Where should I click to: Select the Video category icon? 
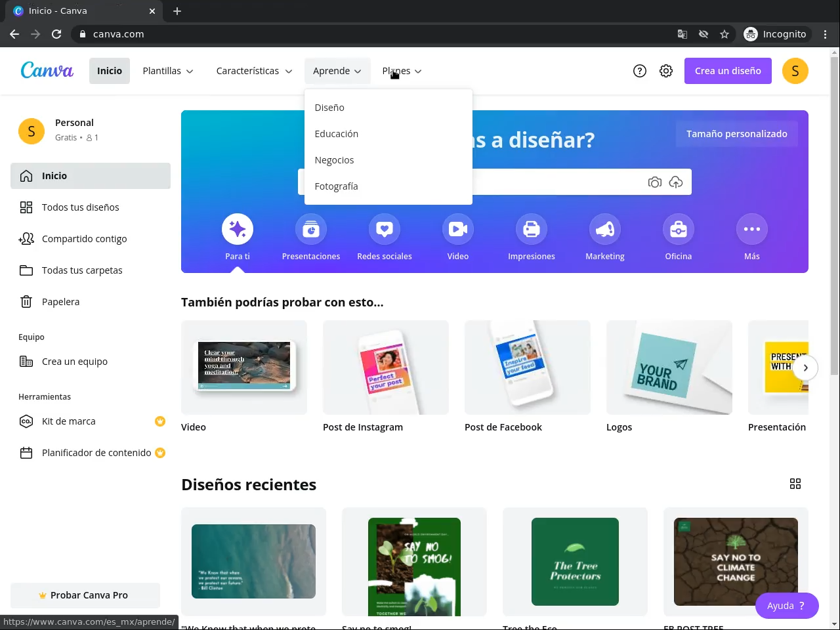point(458,229)
